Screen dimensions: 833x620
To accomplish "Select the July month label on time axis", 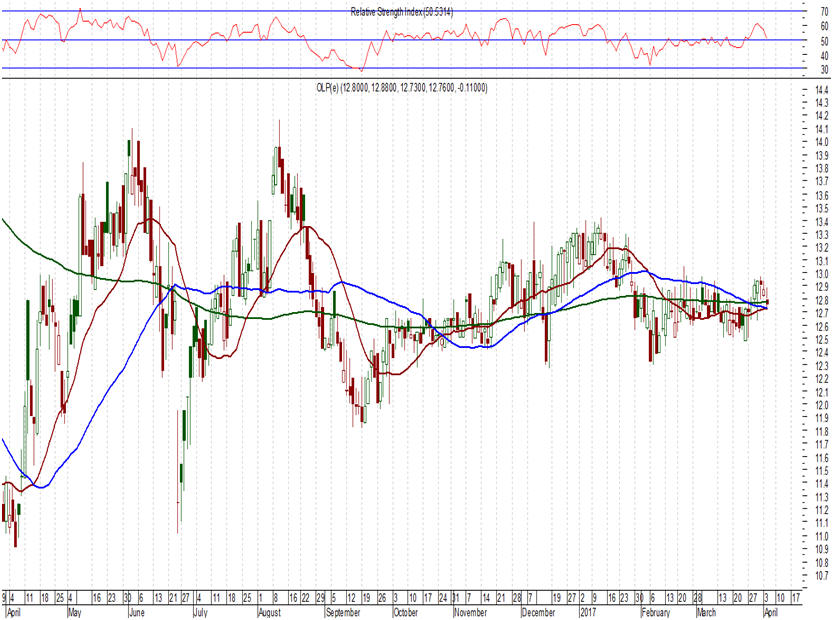I will pos(201,610).
